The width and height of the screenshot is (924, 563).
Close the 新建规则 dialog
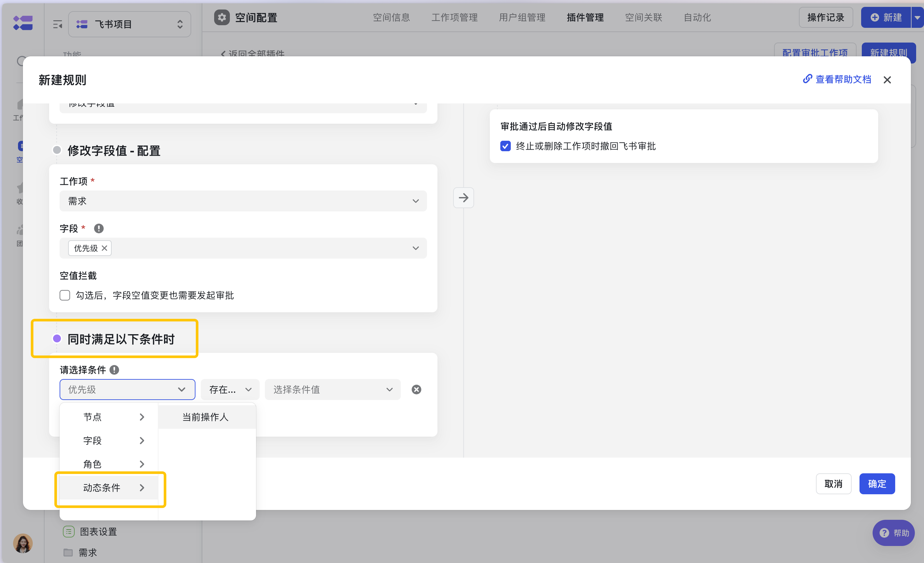[x=887, y=80]
